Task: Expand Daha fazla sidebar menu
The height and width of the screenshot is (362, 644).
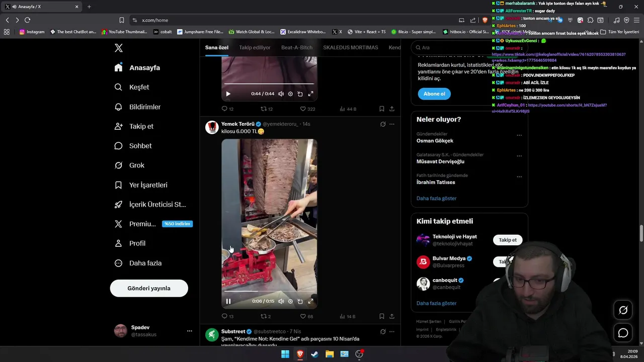Action: tap(138, 263)
